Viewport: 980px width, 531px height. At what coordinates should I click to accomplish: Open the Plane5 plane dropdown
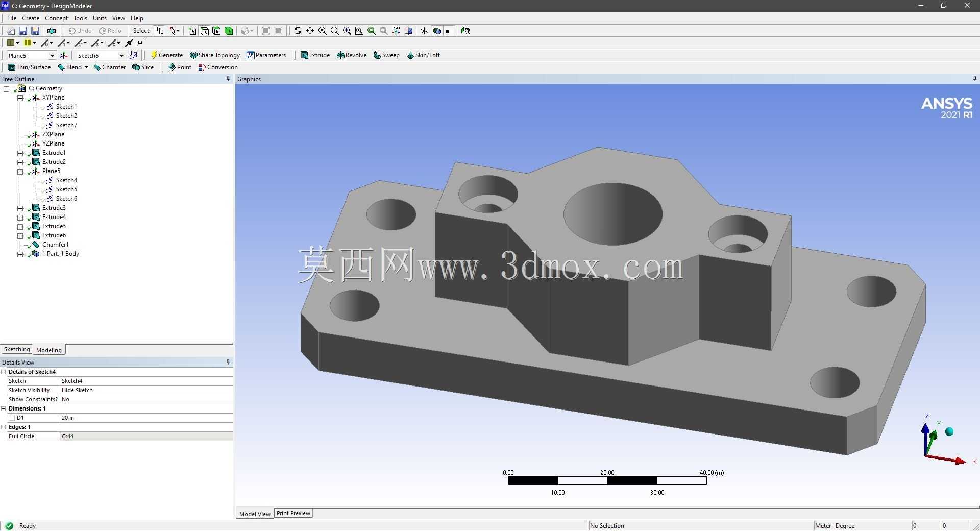pyautogui.click(x=52, y=55)
